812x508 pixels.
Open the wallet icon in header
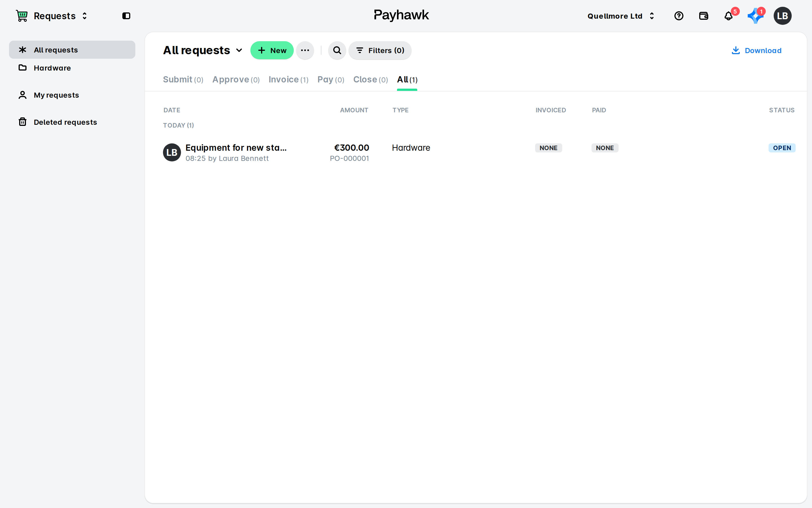click(x=704, y=16)
